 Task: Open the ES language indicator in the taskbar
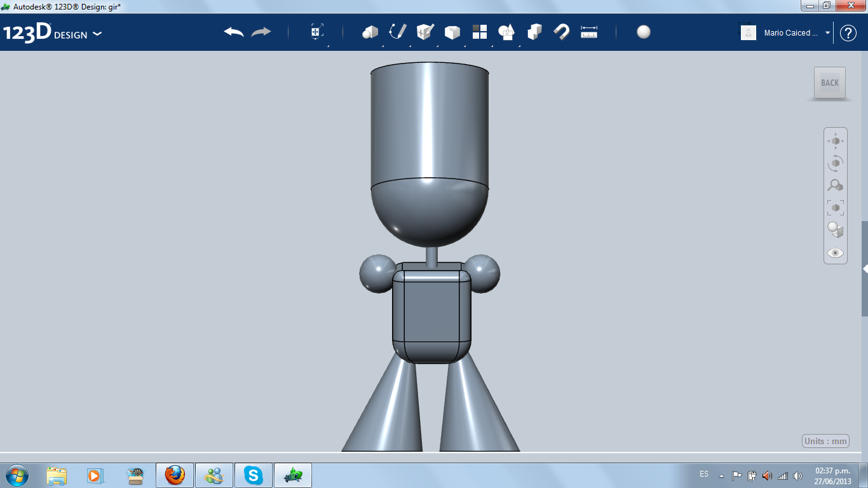click(704, 474)
